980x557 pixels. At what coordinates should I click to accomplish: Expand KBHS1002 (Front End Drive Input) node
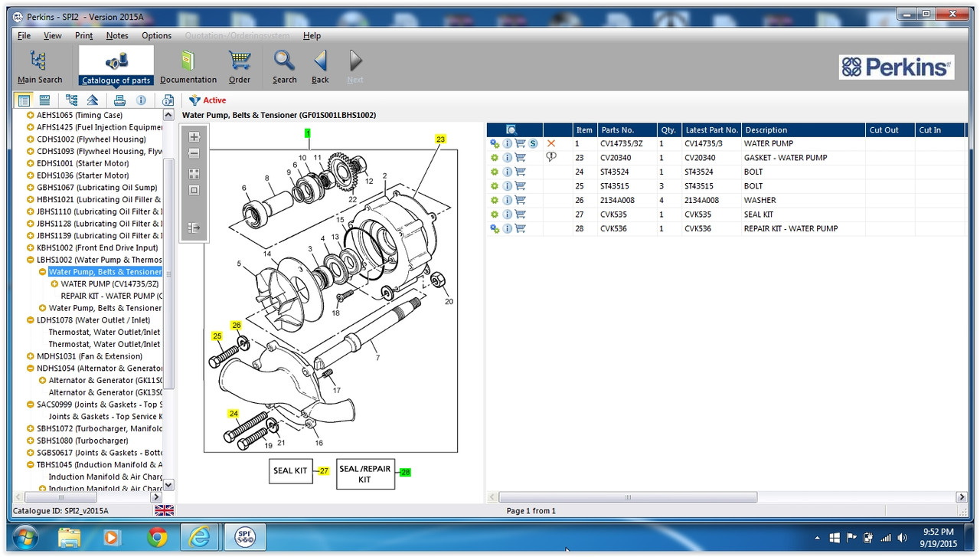30,247
